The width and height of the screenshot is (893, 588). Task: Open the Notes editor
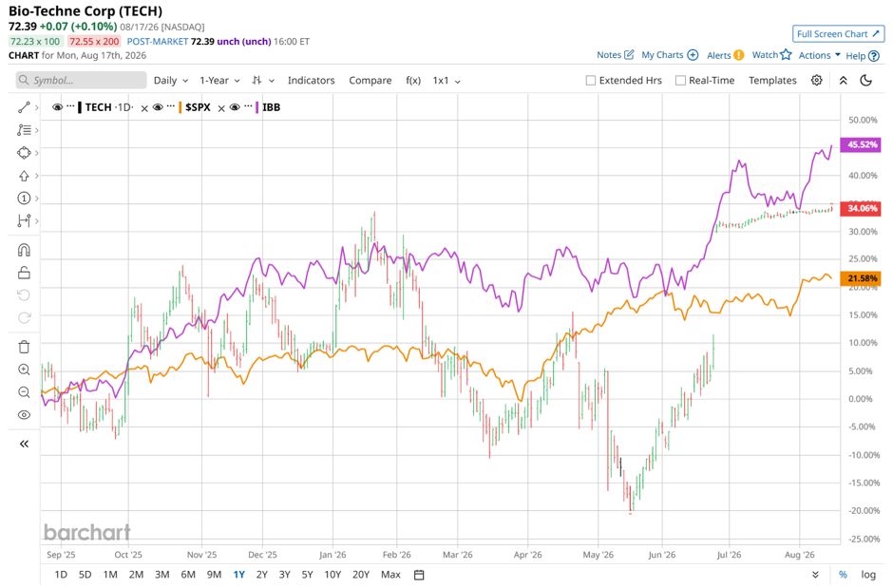click(615, 55)
